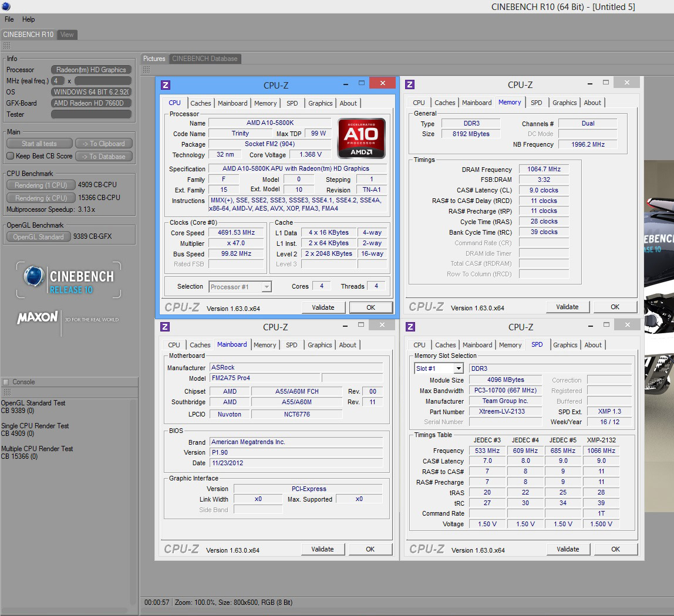
Task: Click the 15366 CB-CPU score text
Action: click(x=99, y=198)
